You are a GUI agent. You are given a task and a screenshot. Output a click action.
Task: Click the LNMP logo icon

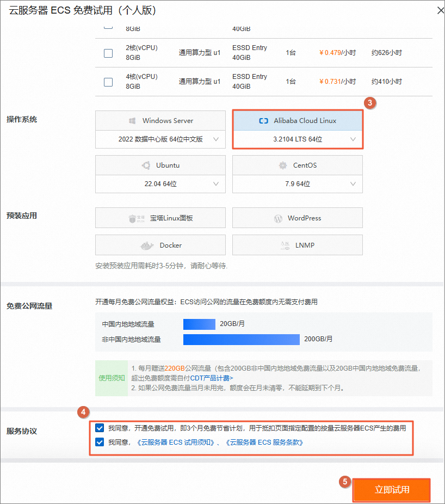[285, 245]
